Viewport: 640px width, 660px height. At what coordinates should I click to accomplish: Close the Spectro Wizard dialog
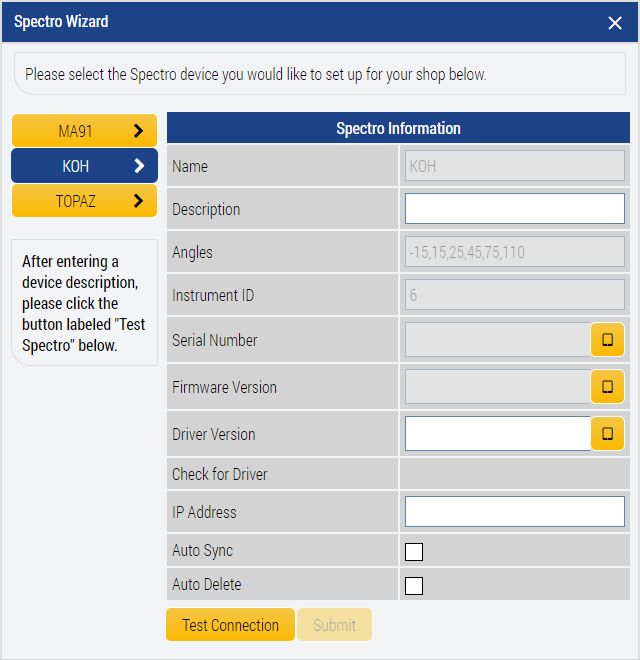pyautogui.click(x=615, y=23)
